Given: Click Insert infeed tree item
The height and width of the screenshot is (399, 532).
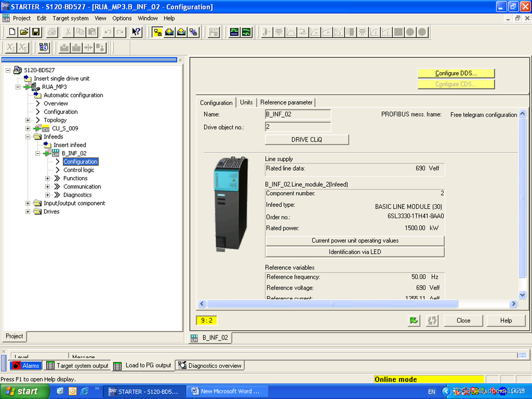Looking at the screenshot, I should (x=70, y=145).
